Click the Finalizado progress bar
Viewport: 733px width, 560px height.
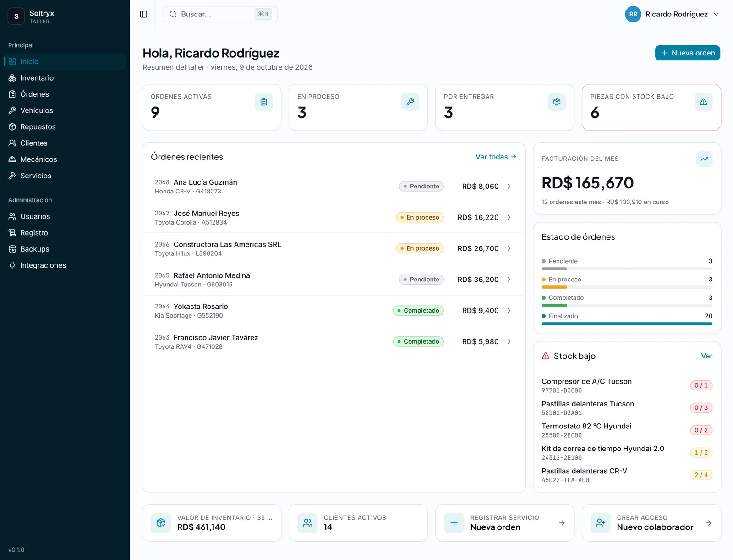point(627,324)
